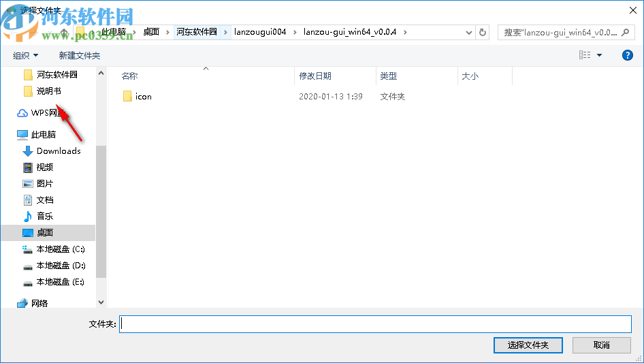Open the view options dropdown arrow

click(599, 55)
